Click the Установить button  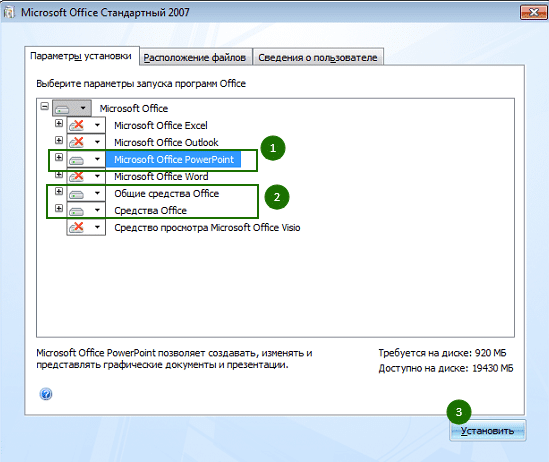pyautogui.click(x=487, y=430)
